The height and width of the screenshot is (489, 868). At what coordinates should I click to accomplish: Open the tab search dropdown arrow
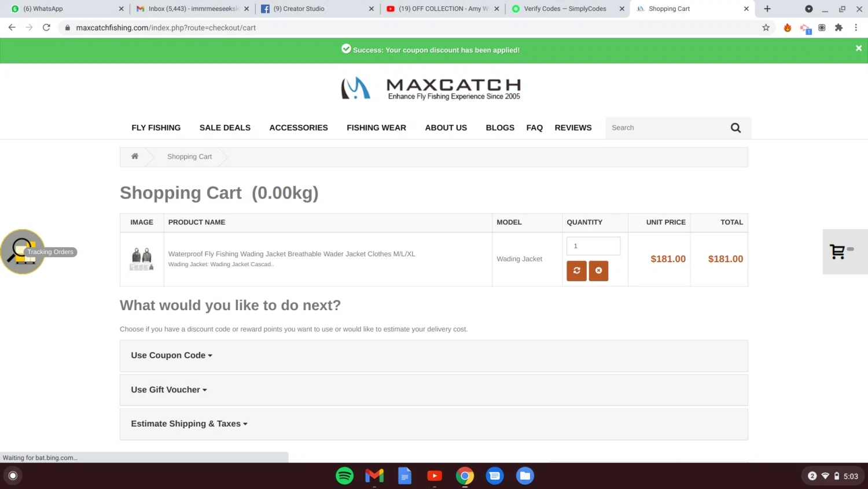[808, 9]
